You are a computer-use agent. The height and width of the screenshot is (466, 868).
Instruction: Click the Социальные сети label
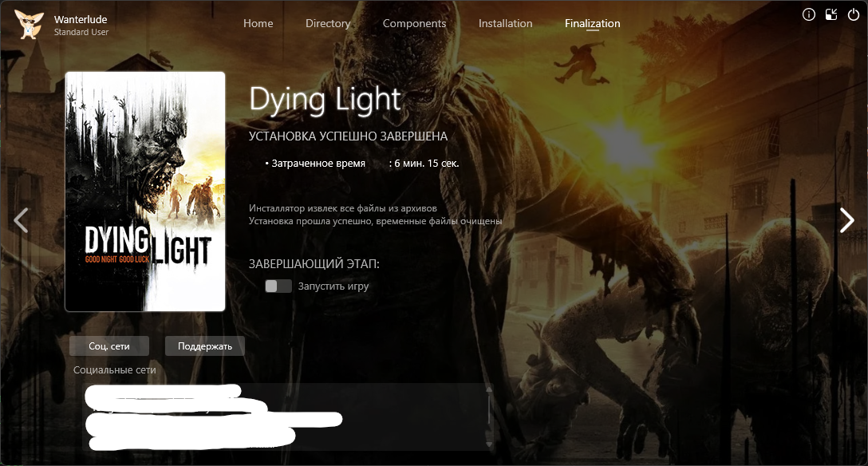click(x=115, y=369)
